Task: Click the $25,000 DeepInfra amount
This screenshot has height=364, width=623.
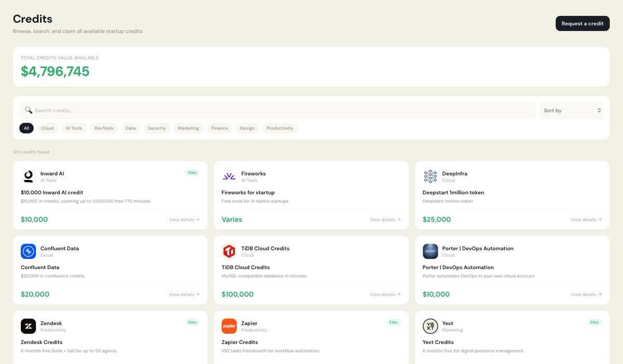Action: pos(437,219)
